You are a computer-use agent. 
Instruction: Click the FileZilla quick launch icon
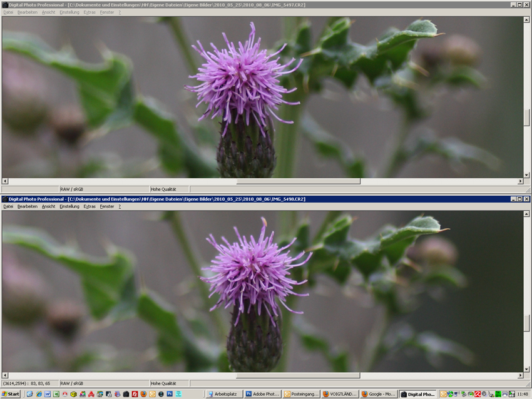click(135, 394)
